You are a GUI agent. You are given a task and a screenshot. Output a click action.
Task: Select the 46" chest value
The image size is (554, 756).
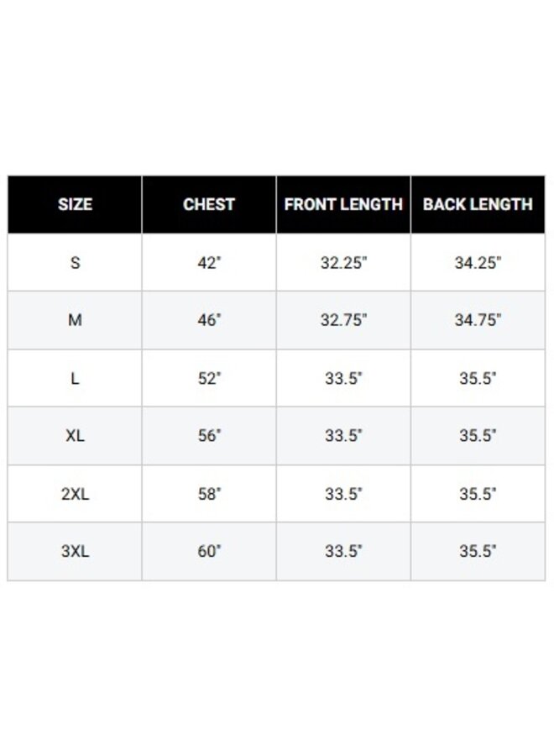tap(209, 320)
